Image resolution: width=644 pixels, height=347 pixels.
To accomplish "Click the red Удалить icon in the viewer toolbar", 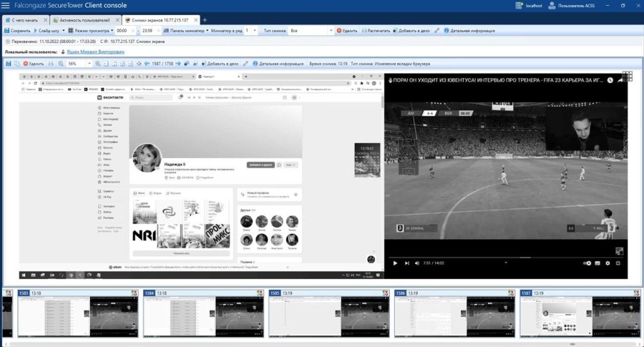I will (x=26, y=64).
